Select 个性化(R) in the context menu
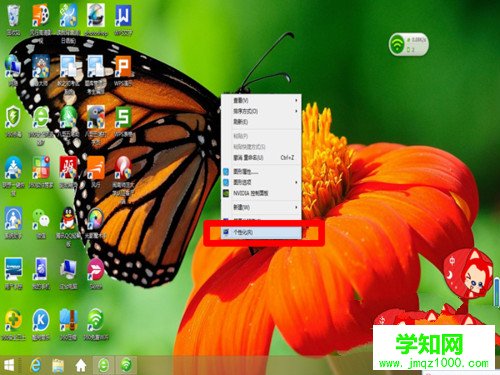 pyautogui.click(x=262, y=232)
